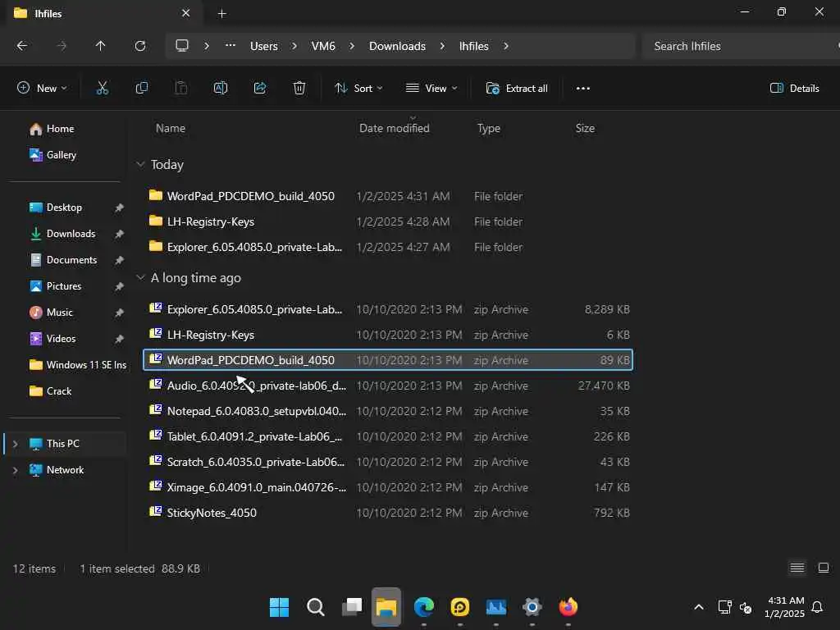Open Music in navigation pane

pos(51,313)
